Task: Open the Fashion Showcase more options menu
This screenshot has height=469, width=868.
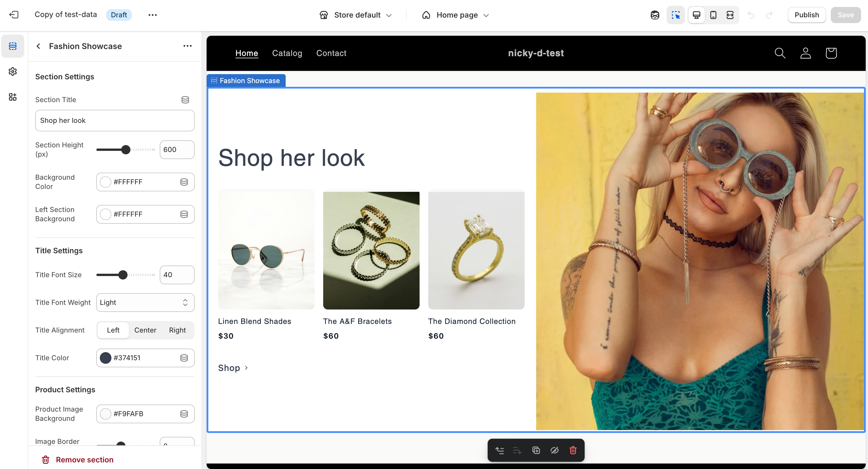Action: [x=187, y=46]
